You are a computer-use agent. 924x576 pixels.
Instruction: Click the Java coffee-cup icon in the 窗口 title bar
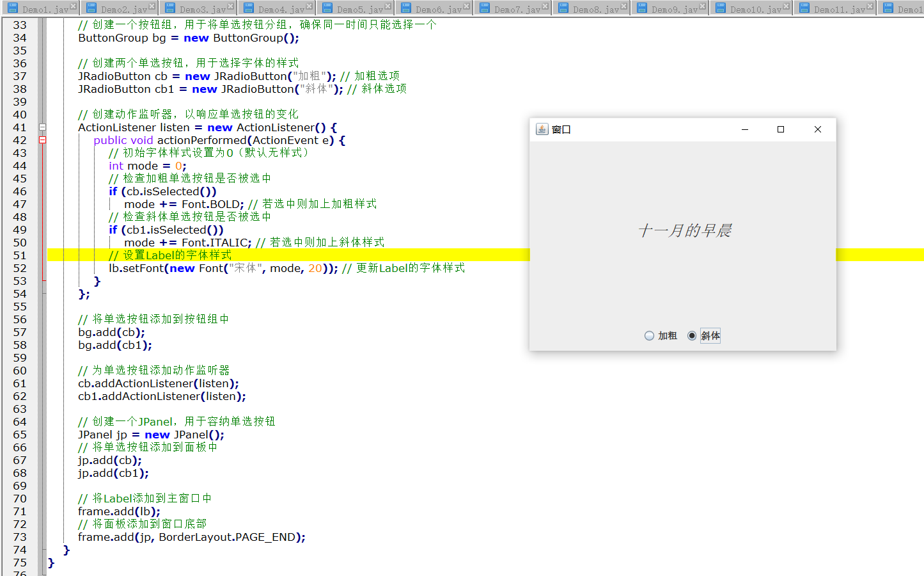(542, 129)
